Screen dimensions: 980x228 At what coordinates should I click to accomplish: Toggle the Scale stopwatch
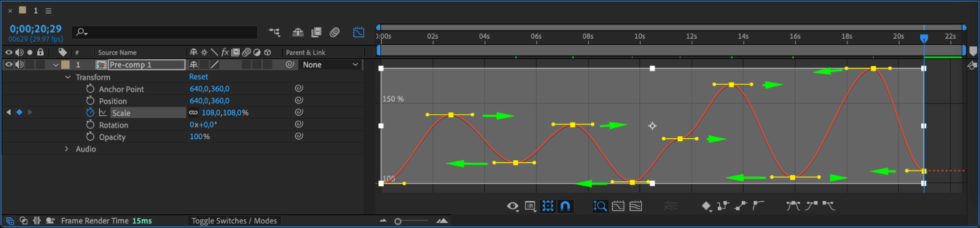pos(90,112)
